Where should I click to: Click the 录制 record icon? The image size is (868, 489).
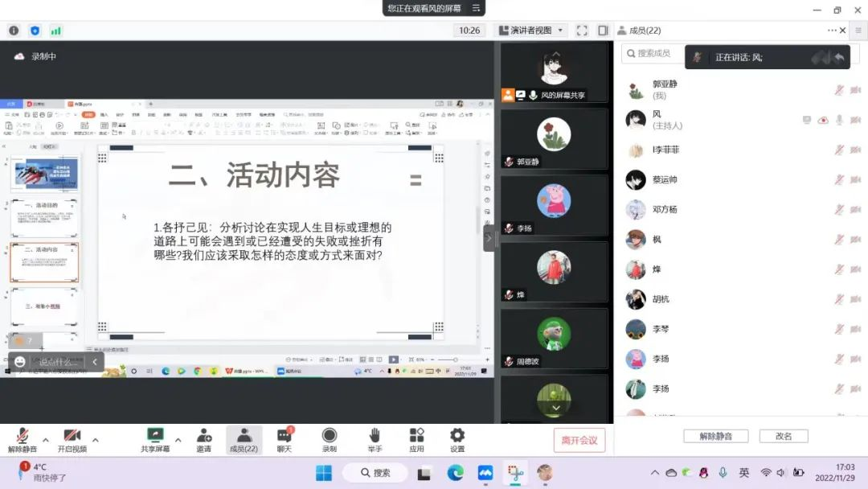tap(330, 440)
